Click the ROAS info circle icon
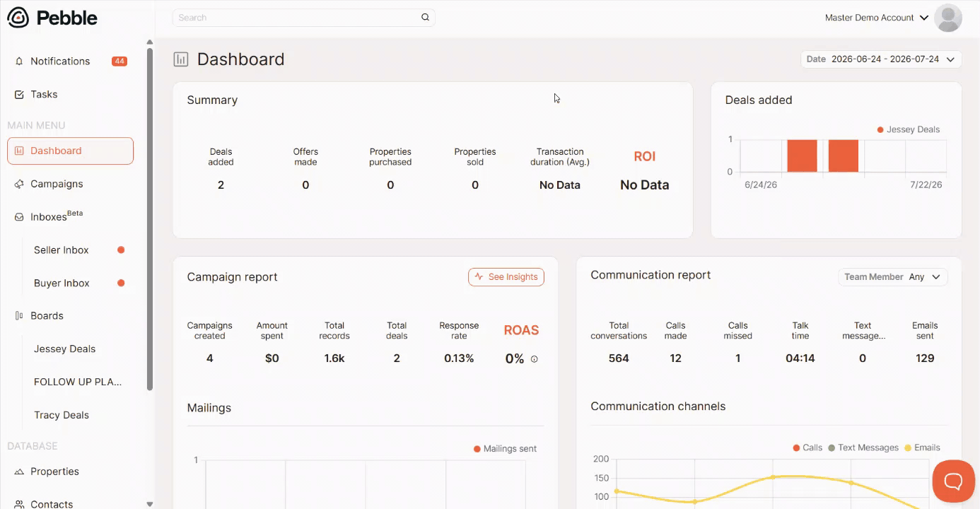 point(534,359)
